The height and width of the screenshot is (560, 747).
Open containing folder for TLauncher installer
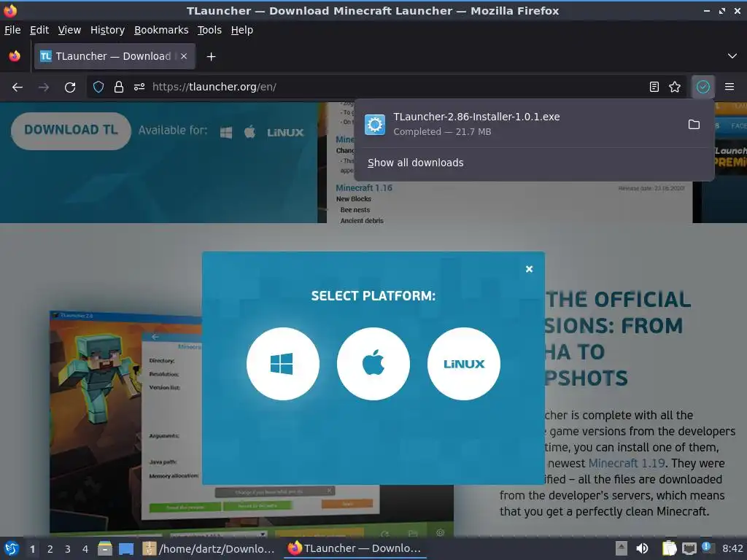(x=694, y=124)
